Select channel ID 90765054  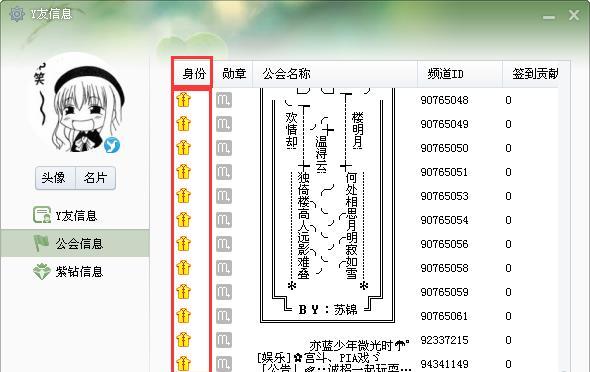click(x=444, y=220)
